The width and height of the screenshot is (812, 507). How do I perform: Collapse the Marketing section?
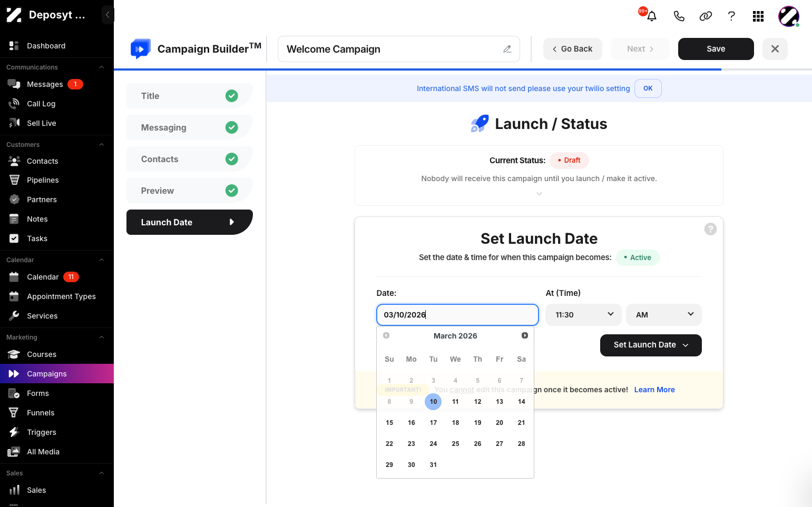[102, 337]
